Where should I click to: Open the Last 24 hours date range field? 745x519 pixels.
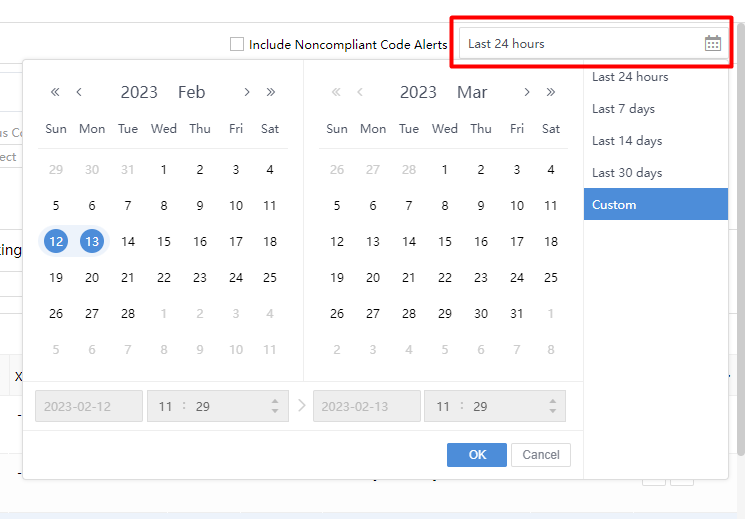pos(582,43)
